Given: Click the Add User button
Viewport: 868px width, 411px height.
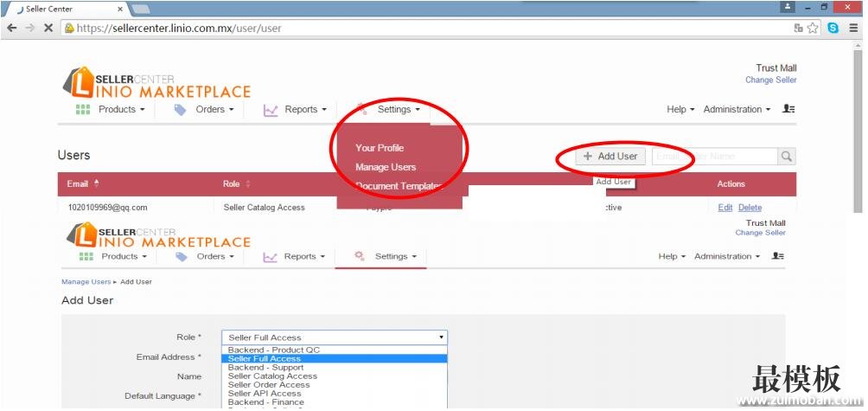Looking at the screenshot, I should [x=610, y=157].
